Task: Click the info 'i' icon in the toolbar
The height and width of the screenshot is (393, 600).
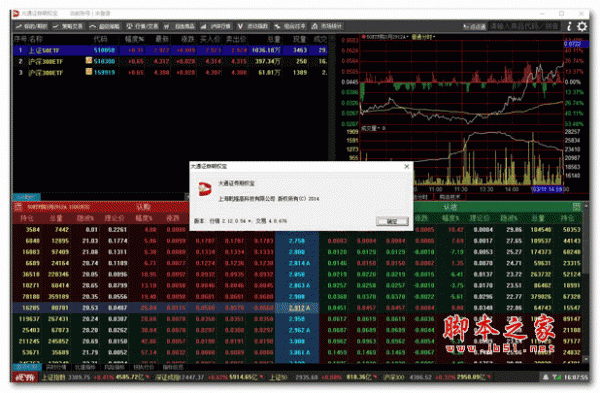Action: pyautogui.click(x=569, y=26)
